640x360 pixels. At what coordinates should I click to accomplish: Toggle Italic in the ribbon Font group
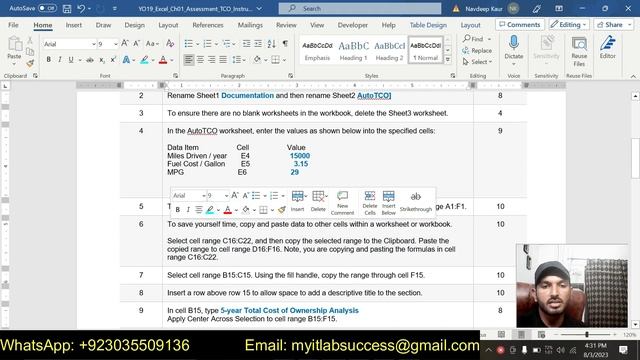(x=60, y=60)
